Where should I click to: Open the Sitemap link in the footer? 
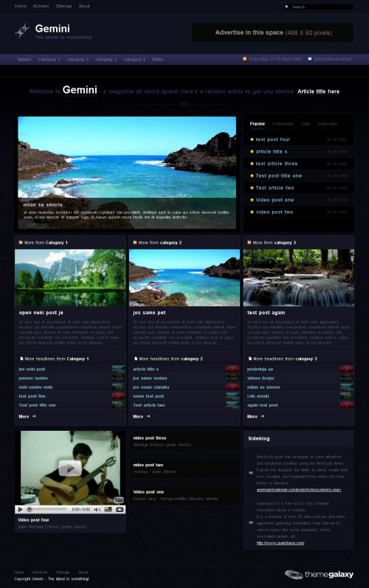click(63, 573)
